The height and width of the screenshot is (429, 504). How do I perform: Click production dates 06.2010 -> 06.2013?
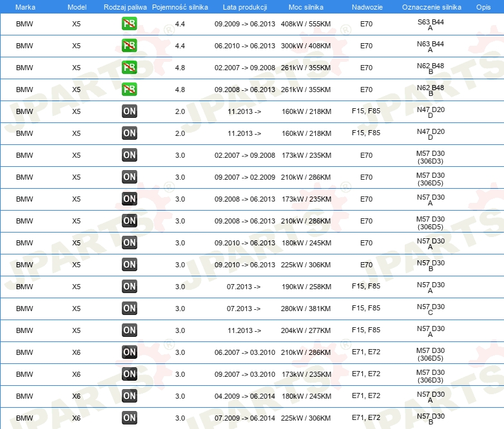[x=245, y=46]
